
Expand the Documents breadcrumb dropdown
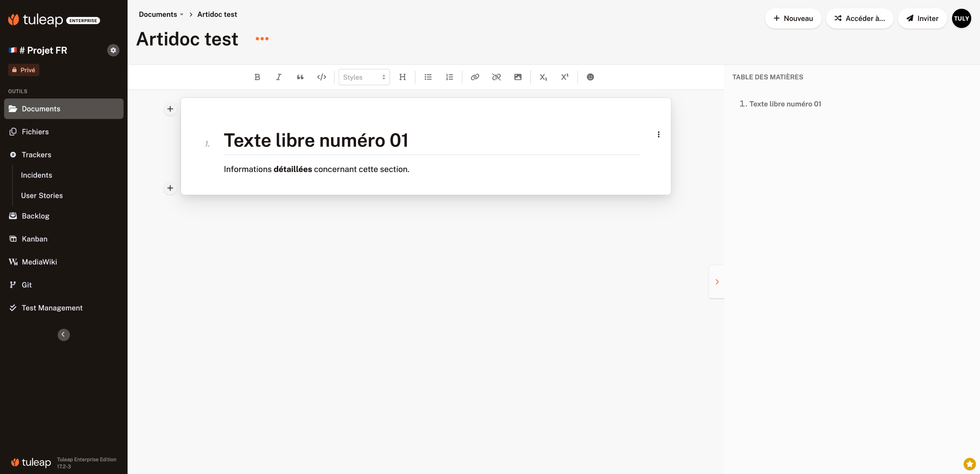point(181,15)
